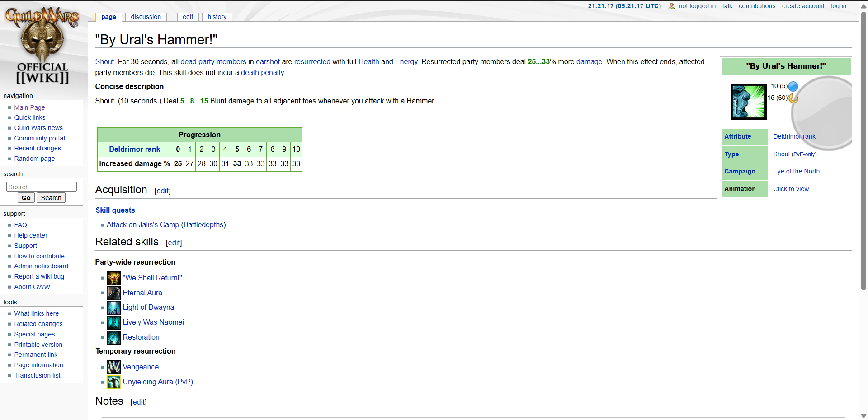Click the Eternal Aura skill icon
Image resolution: width=868 pixels, height=420 pixels.
click(113, 293)
